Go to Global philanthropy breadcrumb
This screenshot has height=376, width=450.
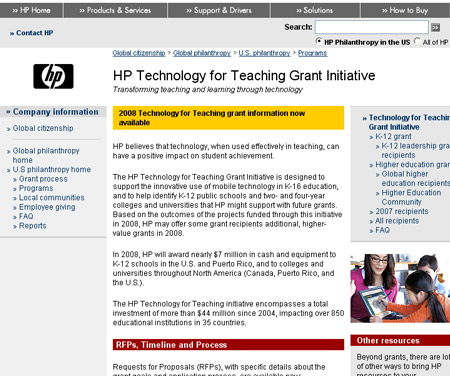point(202,53)
